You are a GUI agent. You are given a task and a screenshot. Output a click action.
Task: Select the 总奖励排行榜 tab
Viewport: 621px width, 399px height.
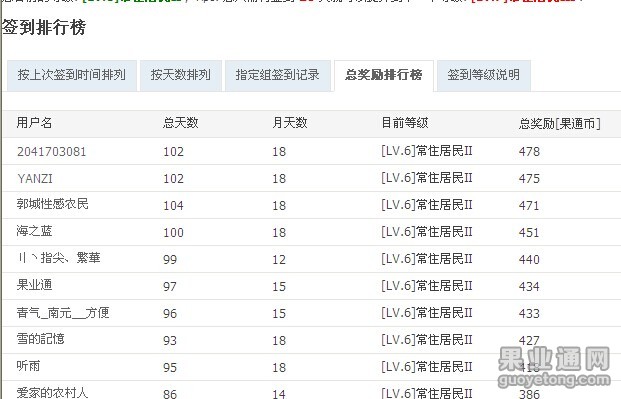[384, 75]
